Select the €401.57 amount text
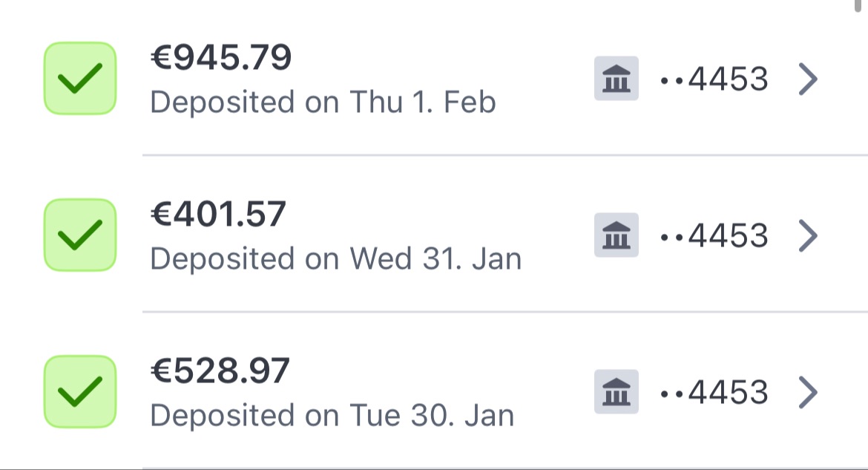This screenshot has width=868, height=470. click(218, 215)
